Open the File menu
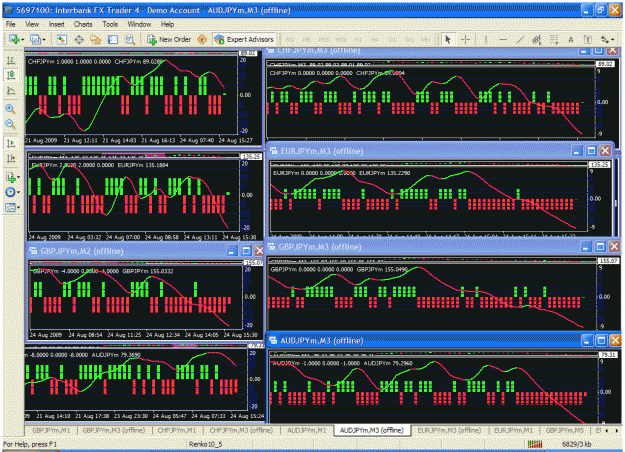 click(11, 25)
